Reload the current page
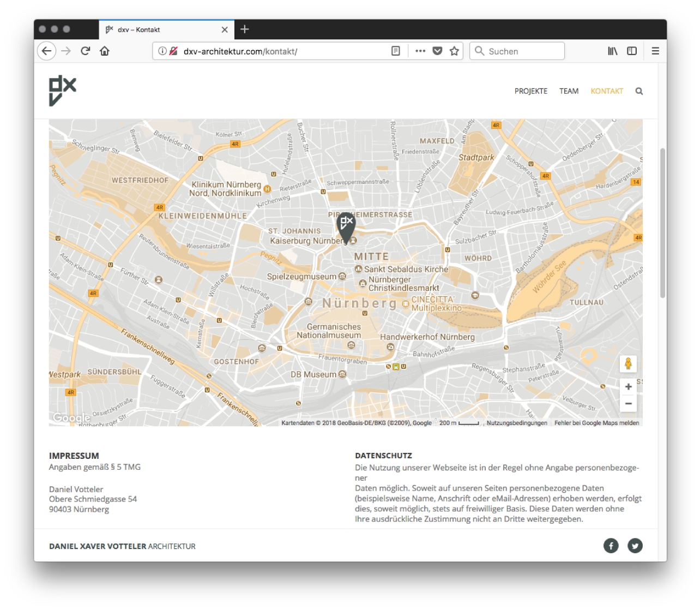 [85, 51]
